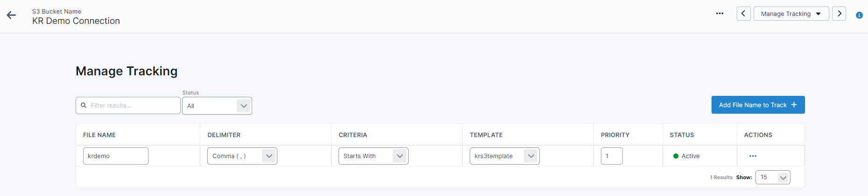The height and width of the screenshot is (196, 868).
Task: Click the PRIORITY column header
Action: coord(615,135)
